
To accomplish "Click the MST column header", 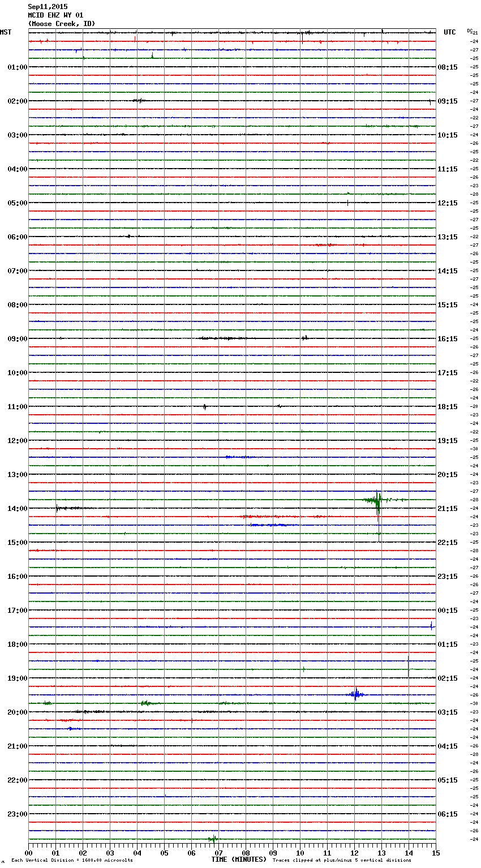I will [x=6, y=32].
